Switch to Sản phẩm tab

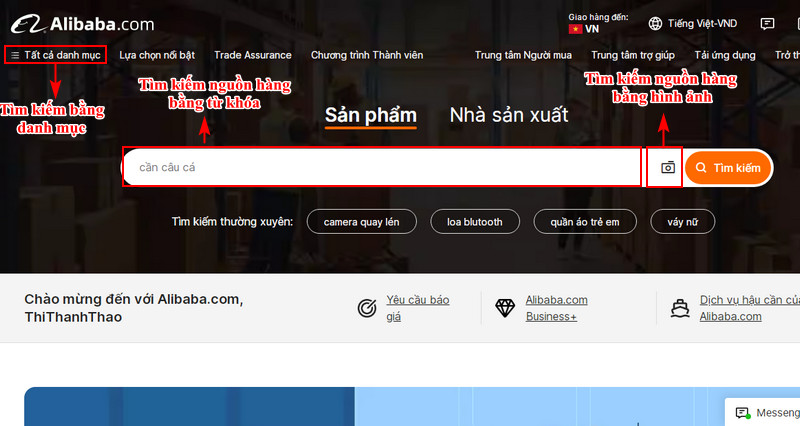(371, 116)
